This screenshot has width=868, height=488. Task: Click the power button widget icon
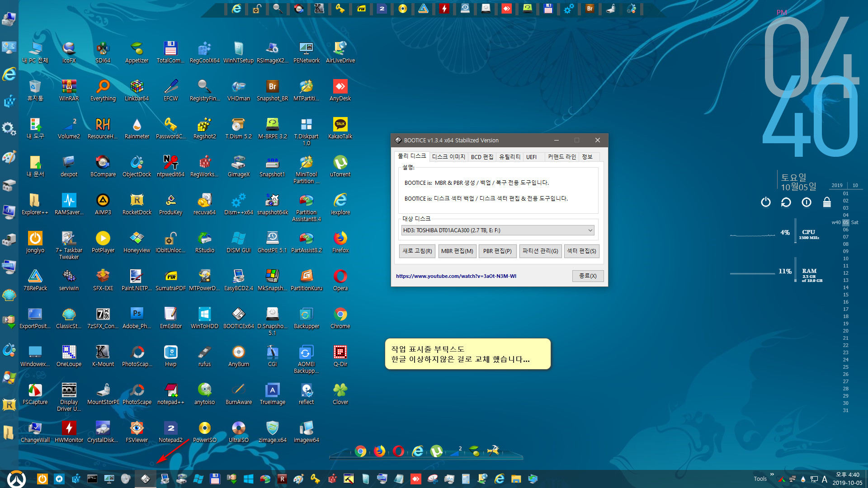(765, 202)
